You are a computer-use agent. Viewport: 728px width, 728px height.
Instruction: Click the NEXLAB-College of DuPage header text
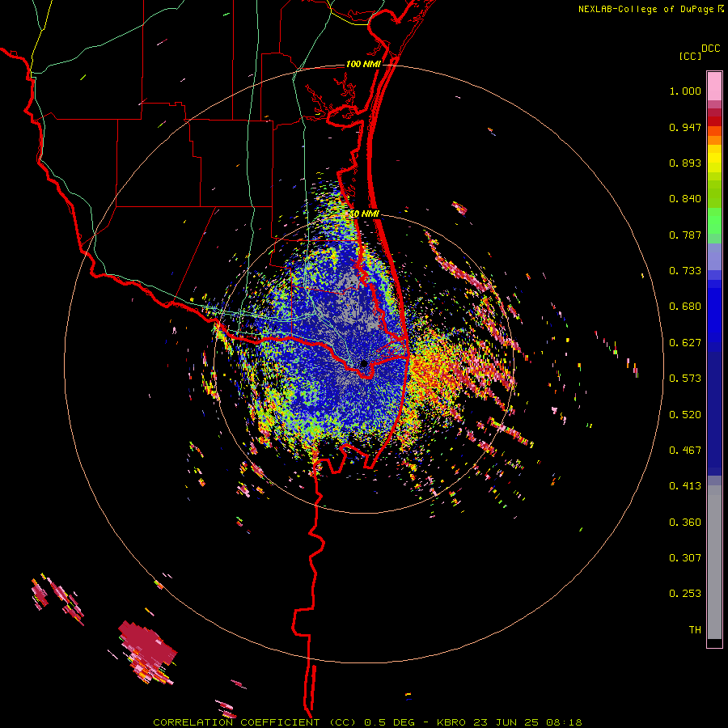pyautogui.click(x=645, y=9)
